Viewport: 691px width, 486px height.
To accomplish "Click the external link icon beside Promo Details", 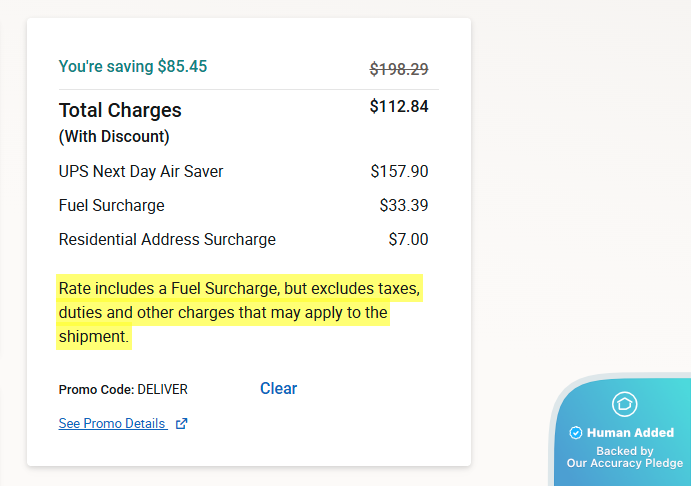I will (x=182, y=423).
